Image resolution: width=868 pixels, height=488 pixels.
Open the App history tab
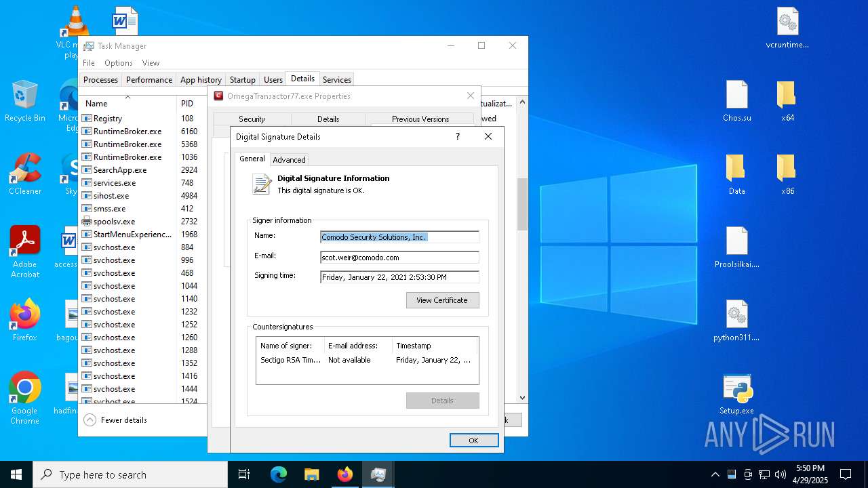tap(201, 79)
